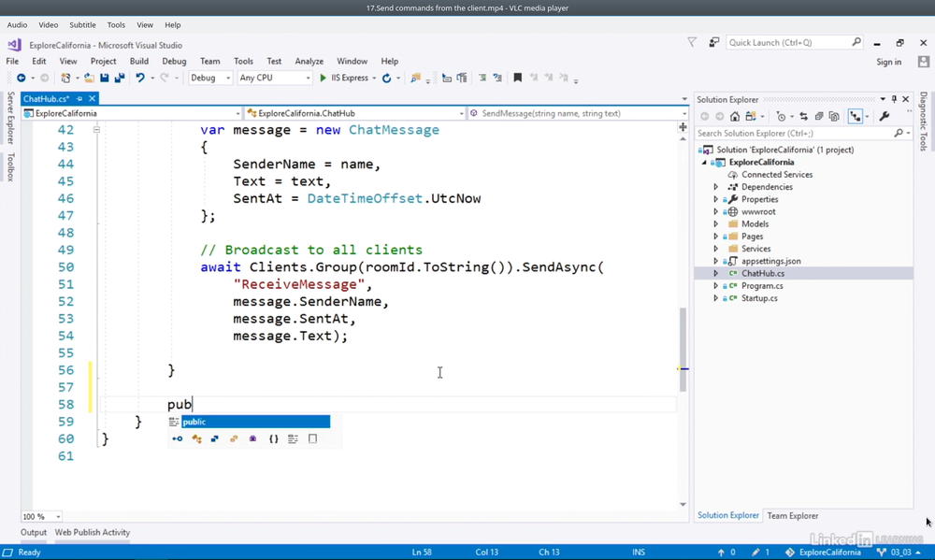
Task: Click the feedback icon beside Quick Launch
Action: (713, 43)
